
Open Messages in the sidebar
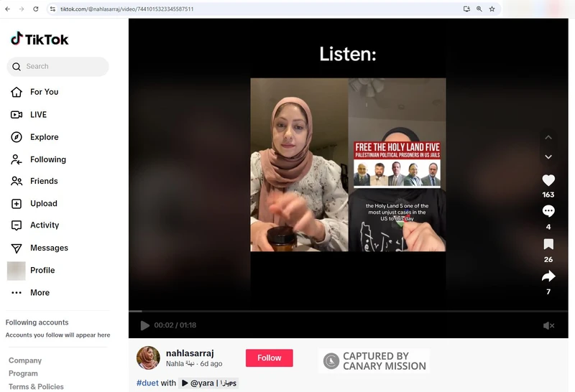[49, 248]
